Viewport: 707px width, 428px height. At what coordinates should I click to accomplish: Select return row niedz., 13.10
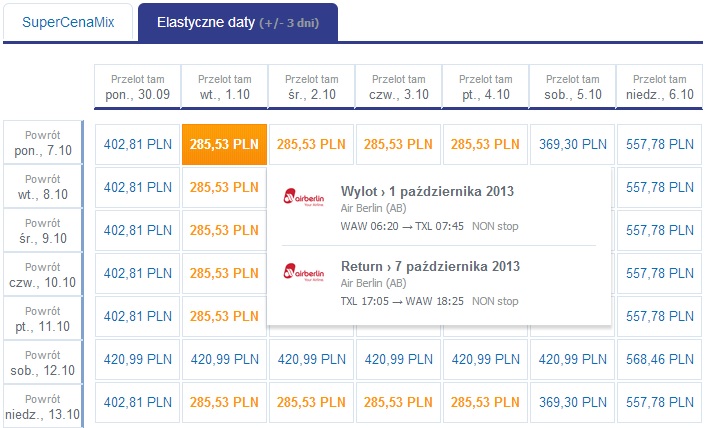43,406
